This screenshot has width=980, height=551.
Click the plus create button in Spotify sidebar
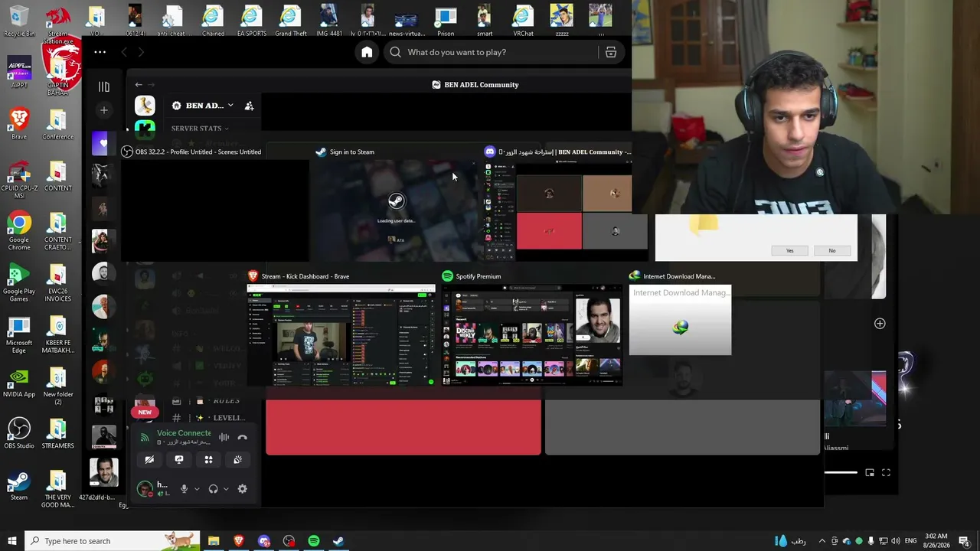pos(104,110)
